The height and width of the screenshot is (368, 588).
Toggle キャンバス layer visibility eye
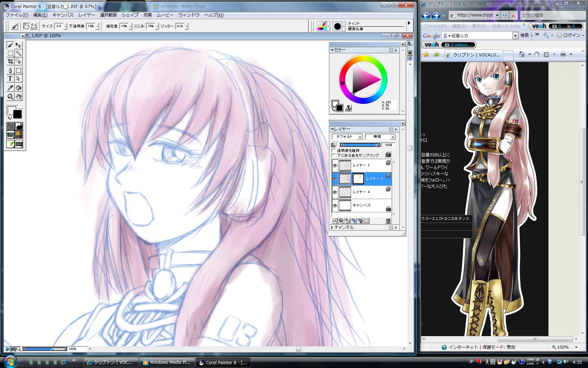pyautogui.click(x=335, y=205)
